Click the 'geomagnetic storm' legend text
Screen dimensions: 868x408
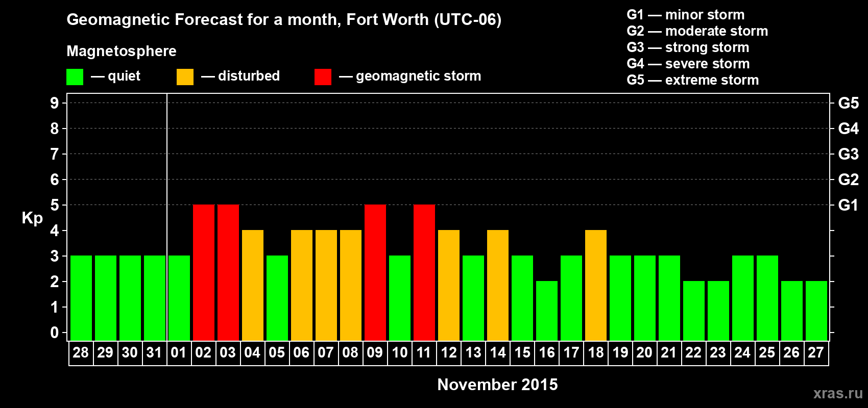click(x=419, y=76)
